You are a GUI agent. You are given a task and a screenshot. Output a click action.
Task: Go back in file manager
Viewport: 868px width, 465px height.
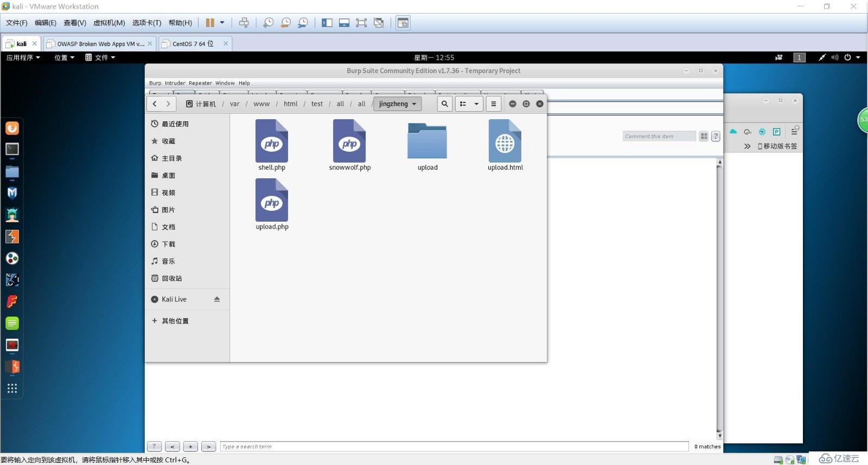155,104
